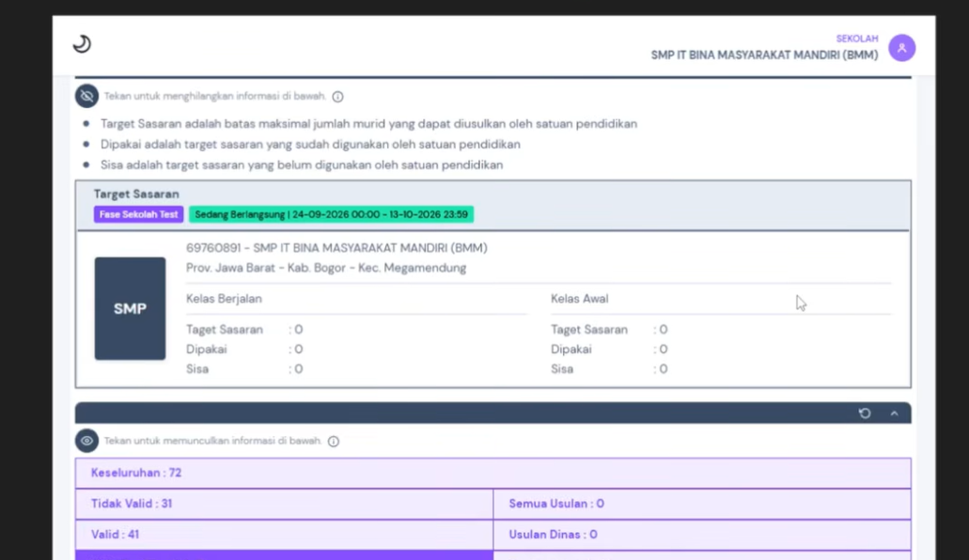Select 'Tidak Valid : 31' filter

tap(284, 504)
